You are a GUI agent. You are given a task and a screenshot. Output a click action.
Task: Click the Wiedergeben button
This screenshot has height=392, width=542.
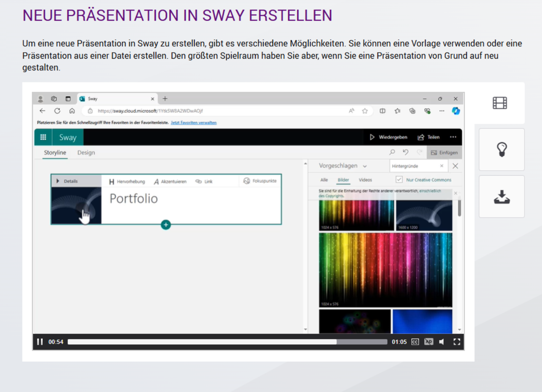click(388, 137)
